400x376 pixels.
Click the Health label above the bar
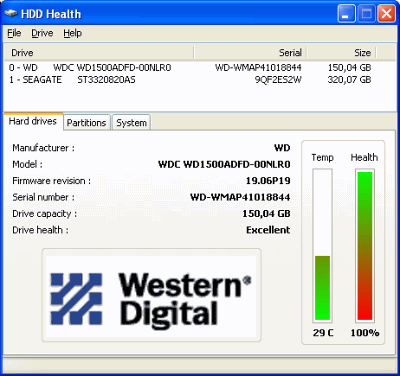[364, 157]
